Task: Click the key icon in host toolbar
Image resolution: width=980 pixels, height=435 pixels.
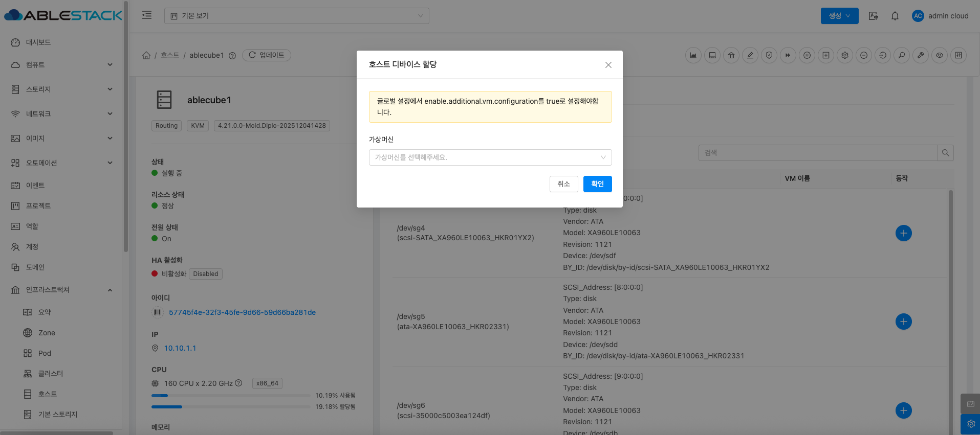Action: [901, 55]
